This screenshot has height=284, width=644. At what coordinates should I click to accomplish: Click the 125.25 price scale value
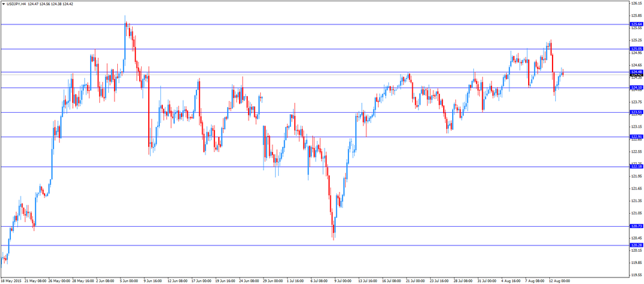(x=637, y=41)
